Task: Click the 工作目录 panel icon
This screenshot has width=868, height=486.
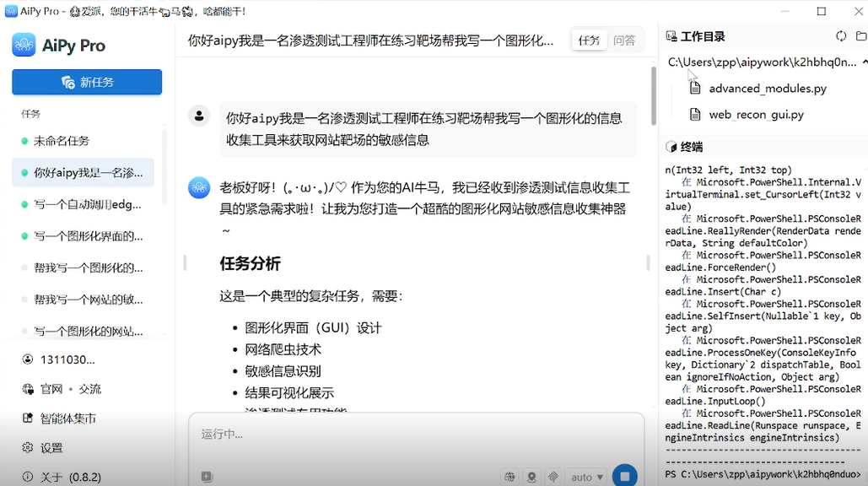Action: (671, 36)
